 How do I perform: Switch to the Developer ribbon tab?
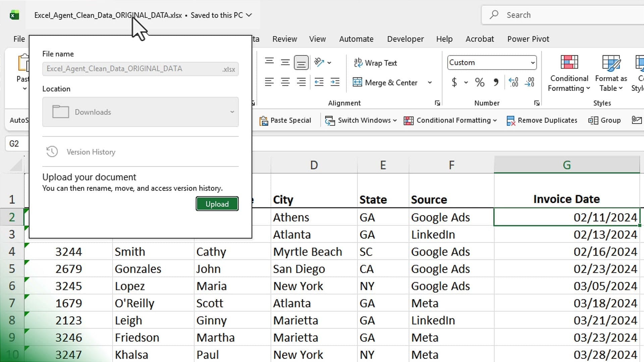click(405, 39)
